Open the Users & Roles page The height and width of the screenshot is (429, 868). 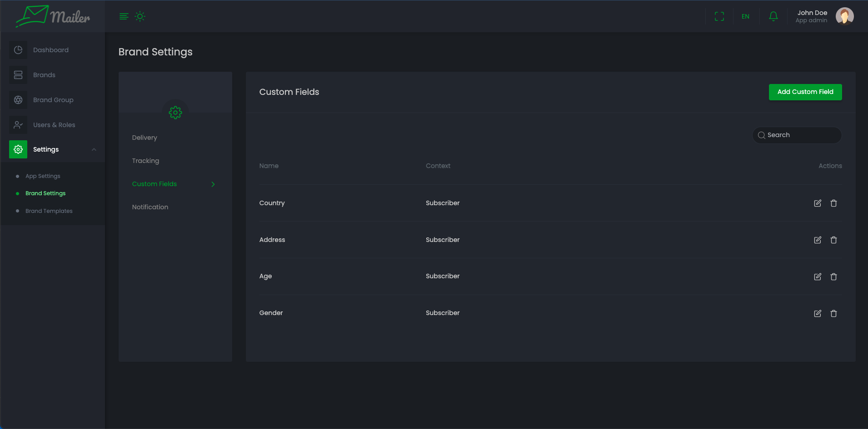pyautogui.click(x=54, y=125)
